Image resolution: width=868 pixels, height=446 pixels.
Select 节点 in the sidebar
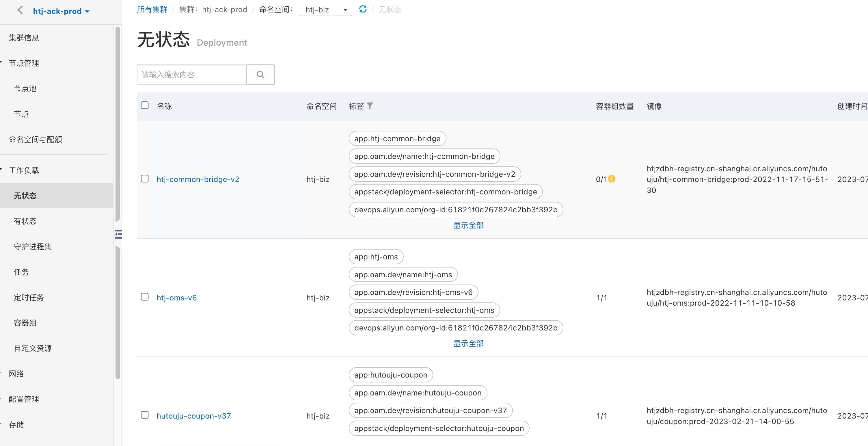coord(21,114)
